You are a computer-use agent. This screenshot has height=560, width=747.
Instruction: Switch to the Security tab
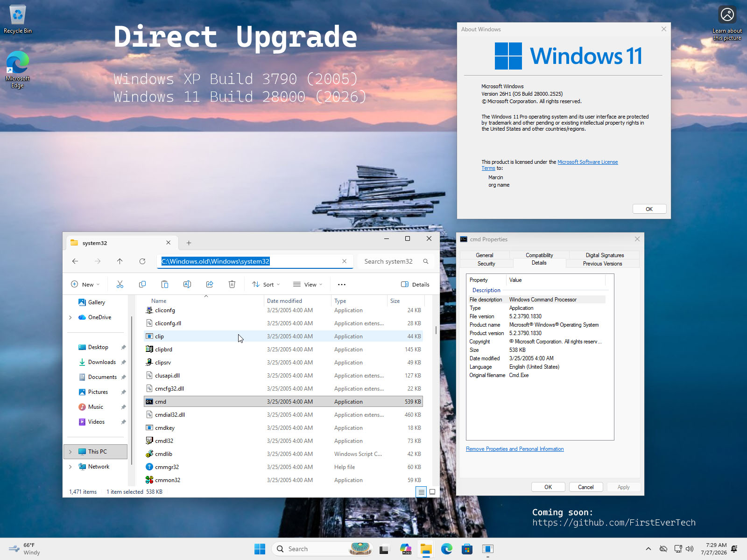pos(486,264)
